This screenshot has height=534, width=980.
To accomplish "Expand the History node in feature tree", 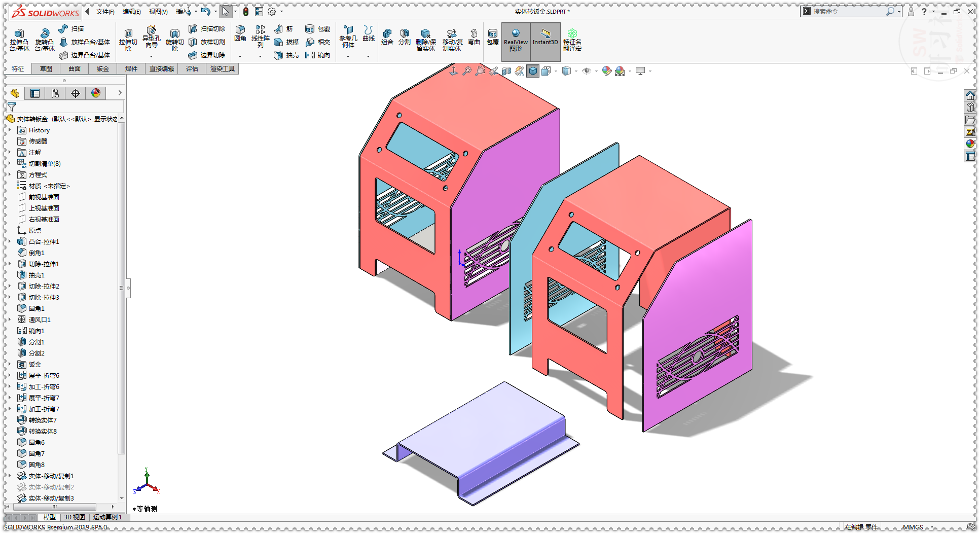I will [x=10, y=130].
